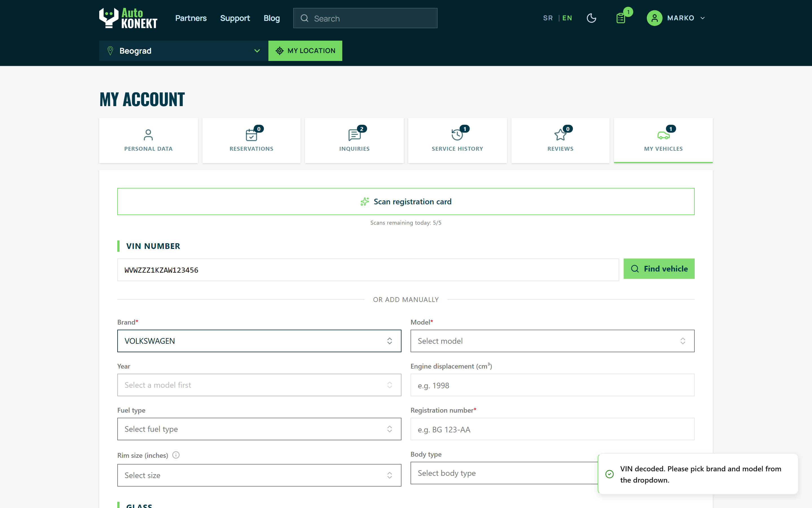Open the Partners menu item

(191, 18)
